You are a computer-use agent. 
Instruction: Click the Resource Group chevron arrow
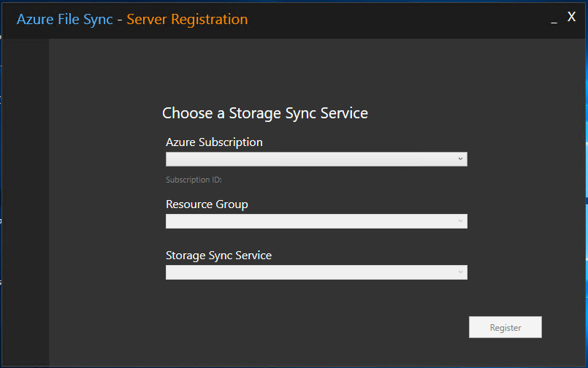tap(460, 221)
